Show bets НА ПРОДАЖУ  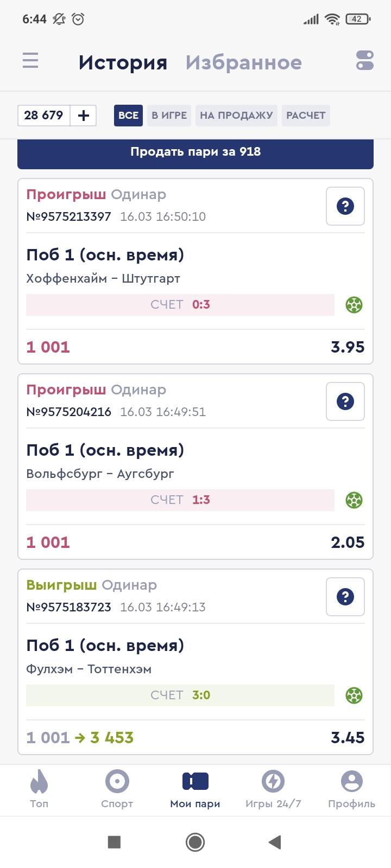[x=236, y=116]
